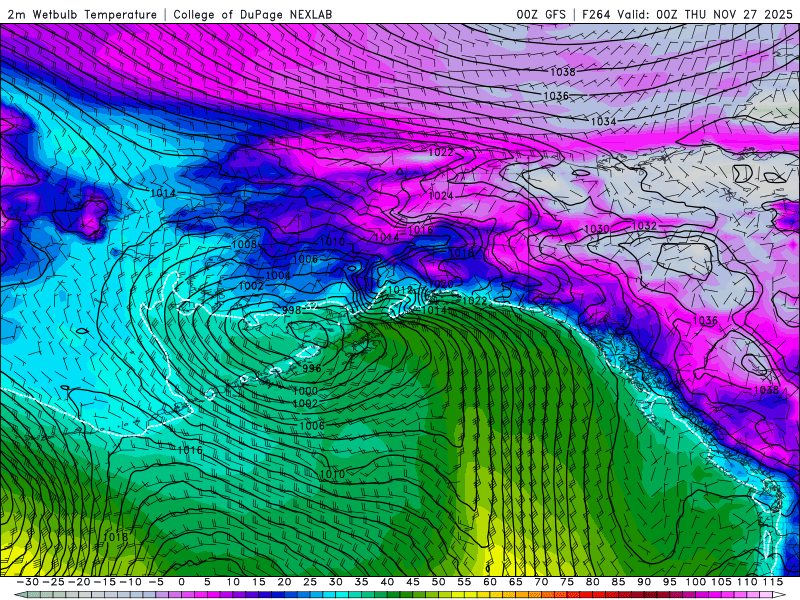Click the 'F264' forecast hour text
Viewport: 800px width, 600px height.
pyautogui.click(x=596, y=15)
